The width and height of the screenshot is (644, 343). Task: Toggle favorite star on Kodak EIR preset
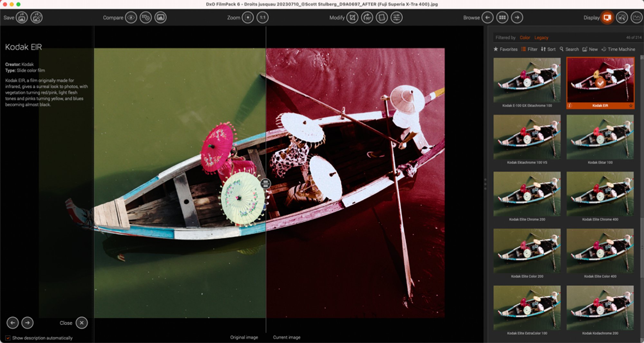(630, 106)
